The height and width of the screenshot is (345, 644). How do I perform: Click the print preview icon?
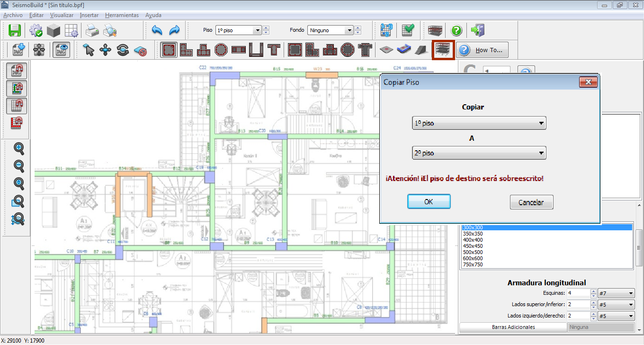(x=110, y=30)
